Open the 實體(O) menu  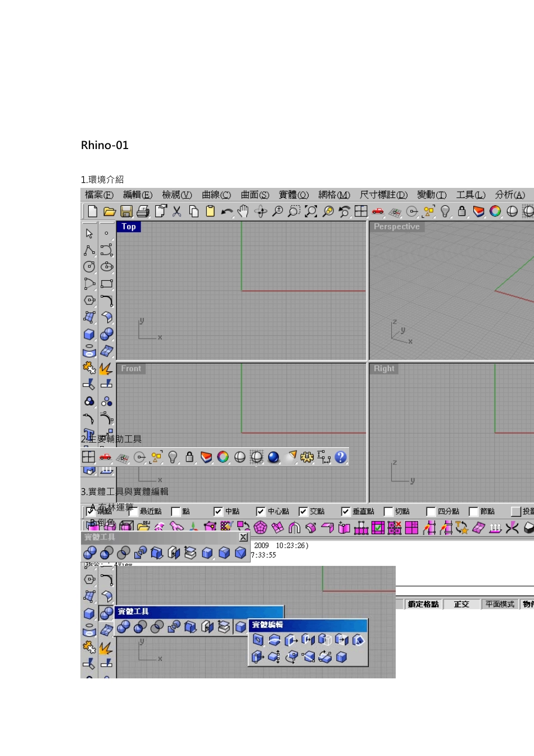(x=294, y=195)
